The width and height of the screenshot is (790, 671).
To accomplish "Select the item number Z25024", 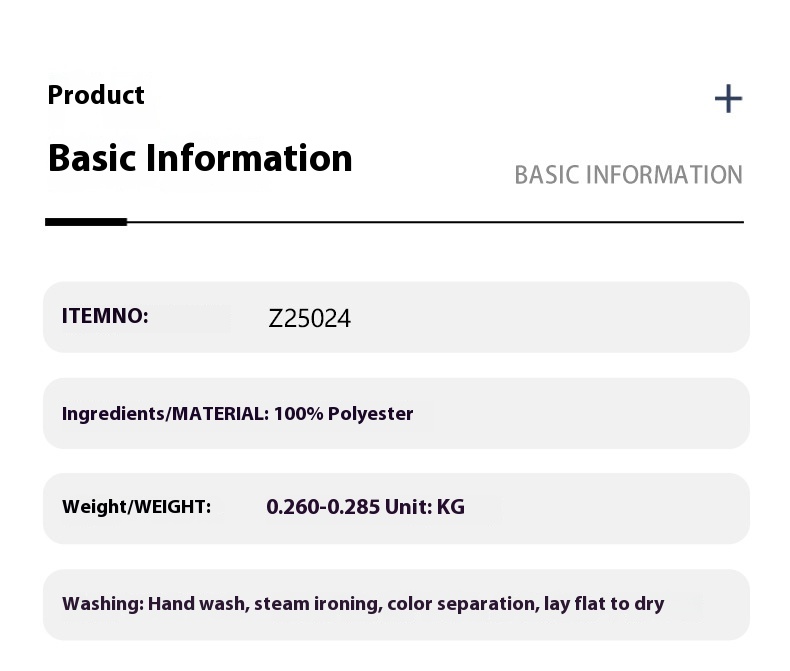I will (310, 318).
